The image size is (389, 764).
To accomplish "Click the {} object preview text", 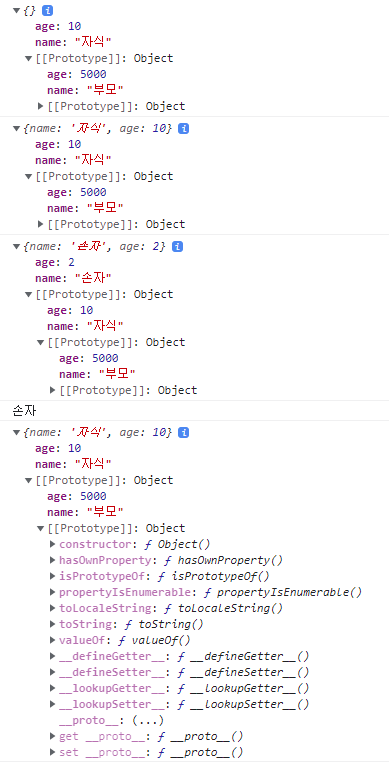I will click(x=29, y=10).
